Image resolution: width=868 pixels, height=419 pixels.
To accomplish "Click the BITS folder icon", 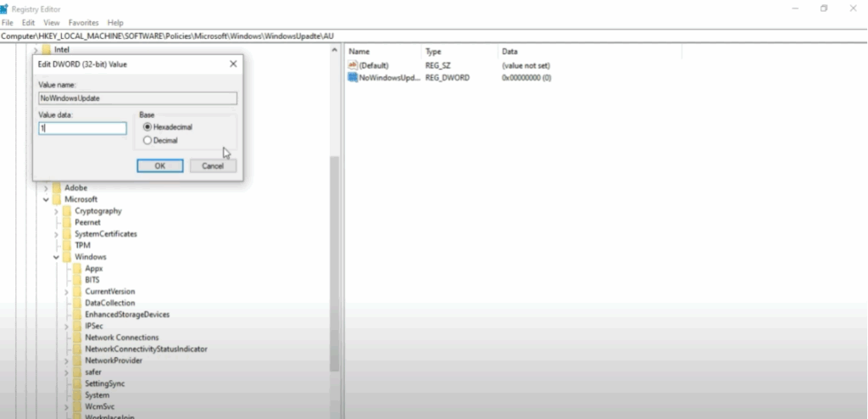I will tap(77, 280).
